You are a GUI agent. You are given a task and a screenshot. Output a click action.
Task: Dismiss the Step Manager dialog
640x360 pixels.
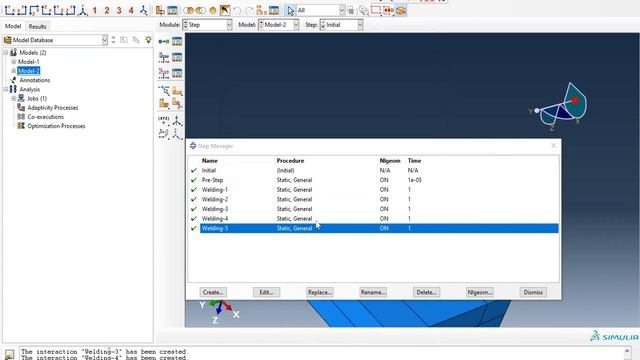(533, 292)
